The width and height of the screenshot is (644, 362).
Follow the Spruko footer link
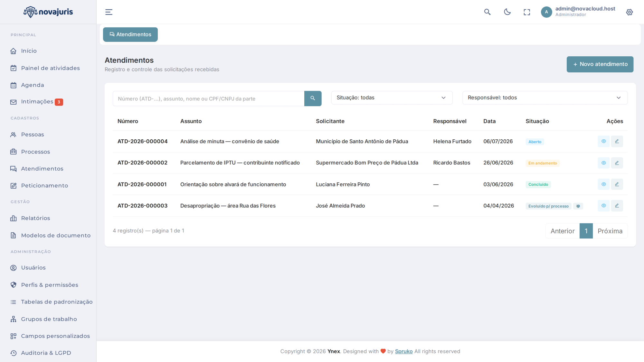coord(404,351)
